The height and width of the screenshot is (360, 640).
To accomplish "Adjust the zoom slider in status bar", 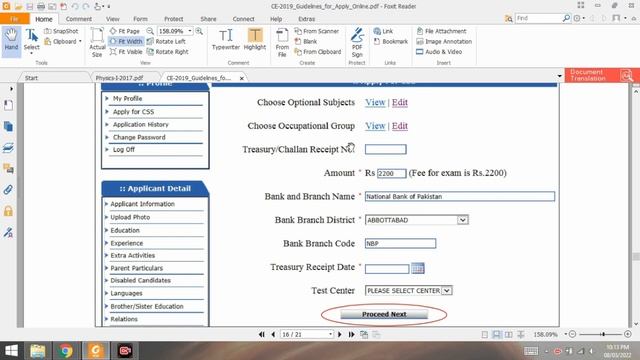I will 602,334.
